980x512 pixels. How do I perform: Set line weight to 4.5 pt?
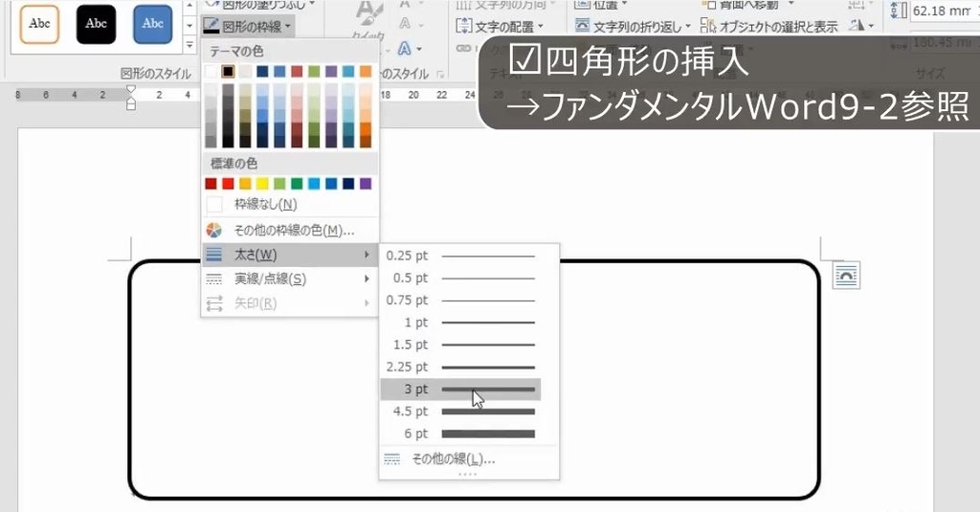460,412
